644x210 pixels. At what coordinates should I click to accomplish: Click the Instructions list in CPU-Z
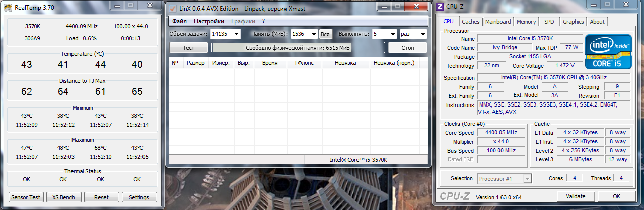tap(553, 109)
